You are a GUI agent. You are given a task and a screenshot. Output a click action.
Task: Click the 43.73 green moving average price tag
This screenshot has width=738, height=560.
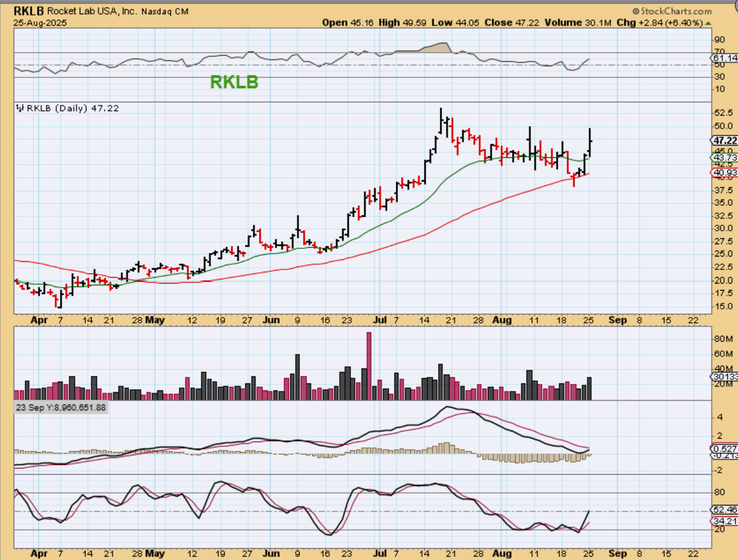(724, 157)
